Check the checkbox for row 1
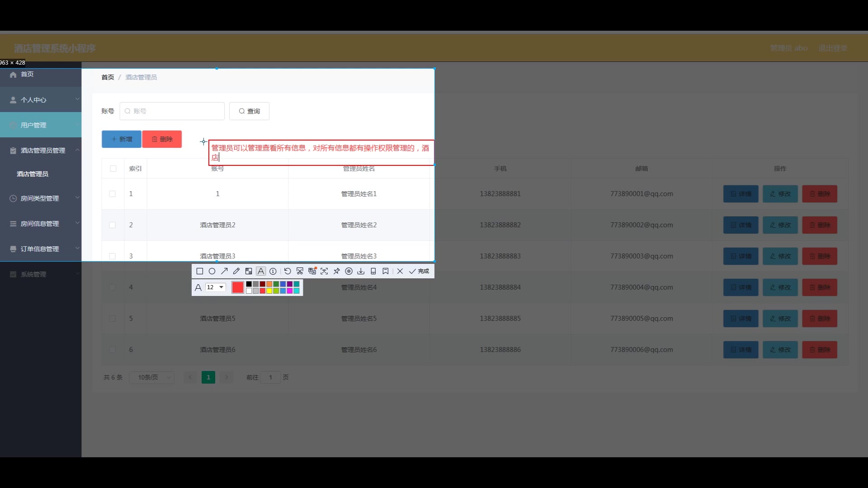 (x=113, y=194)
